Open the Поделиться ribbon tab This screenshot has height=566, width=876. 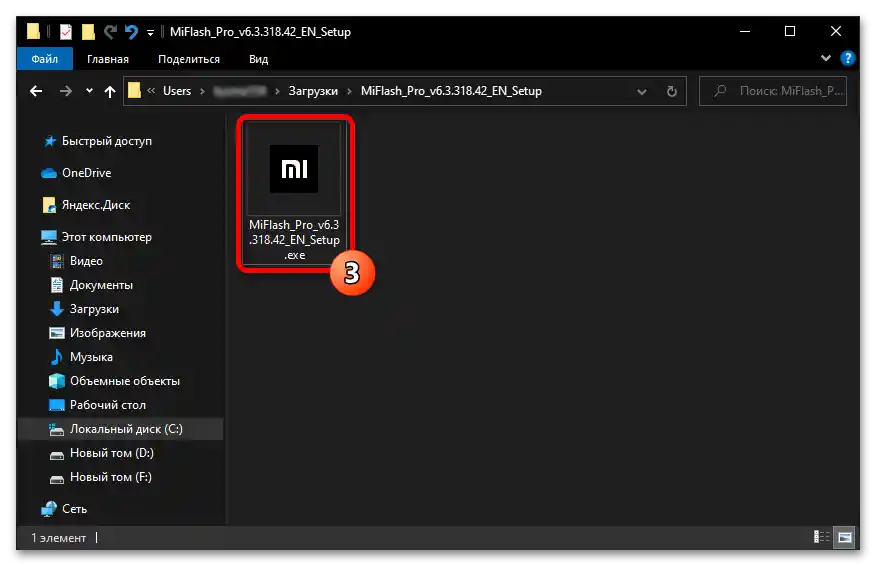click(x=189, y=59)
